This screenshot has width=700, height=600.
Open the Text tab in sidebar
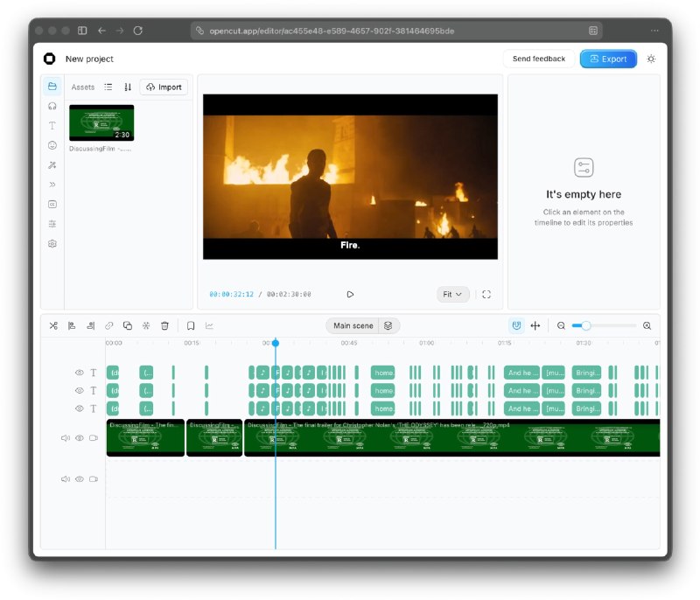tap(52, 125)
